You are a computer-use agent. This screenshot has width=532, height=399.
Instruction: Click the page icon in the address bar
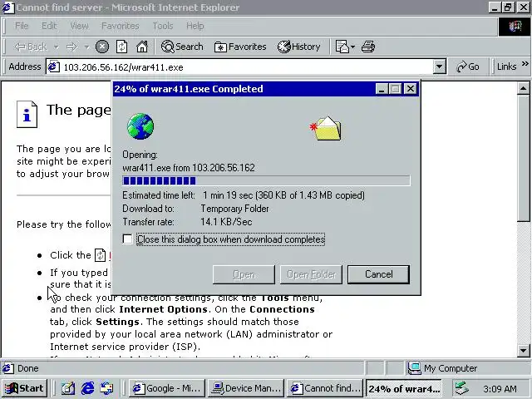(x=53, y=66)
